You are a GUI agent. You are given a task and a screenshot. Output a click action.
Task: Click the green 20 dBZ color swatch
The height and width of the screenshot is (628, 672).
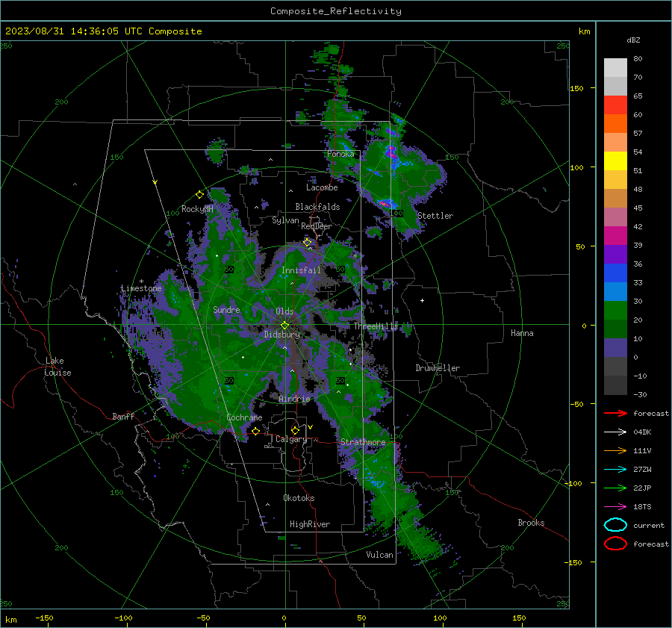pos(615,310)
